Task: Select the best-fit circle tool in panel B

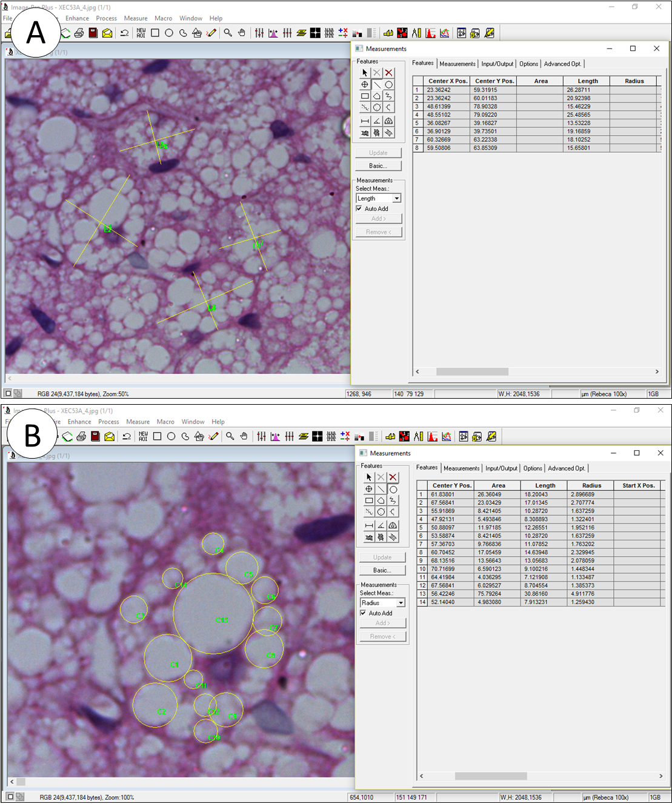Action: pos(381,512)
